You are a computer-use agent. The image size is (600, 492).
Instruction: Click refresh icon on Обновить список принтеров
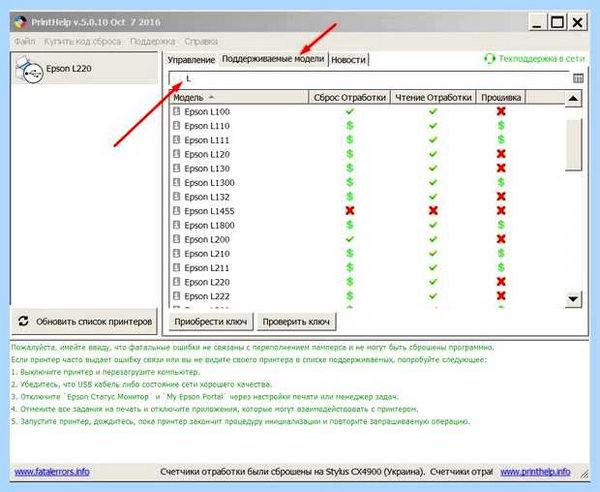pyautogui.click(x=23, y=321)
